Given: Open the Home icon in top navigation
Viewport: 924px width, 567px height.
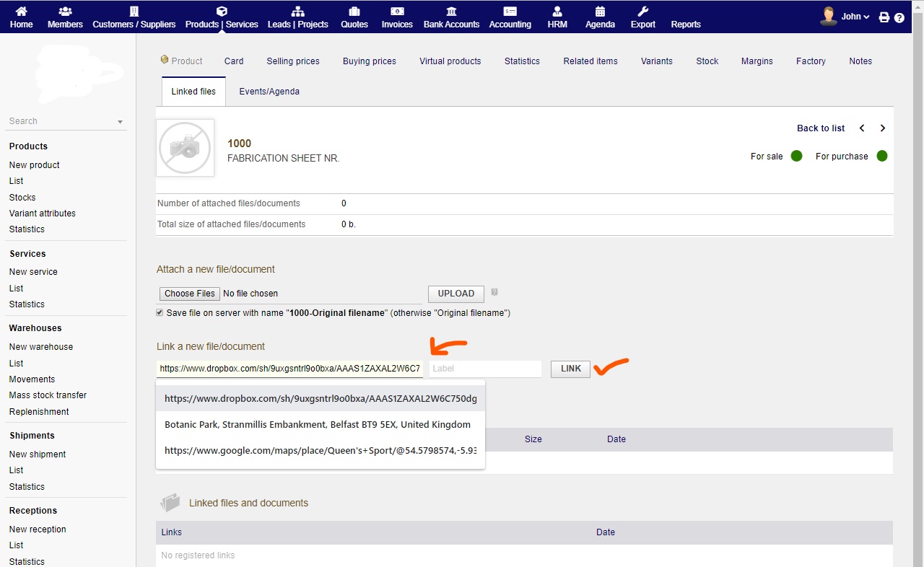Looking at the screenshot, I should tap(21, 12).
